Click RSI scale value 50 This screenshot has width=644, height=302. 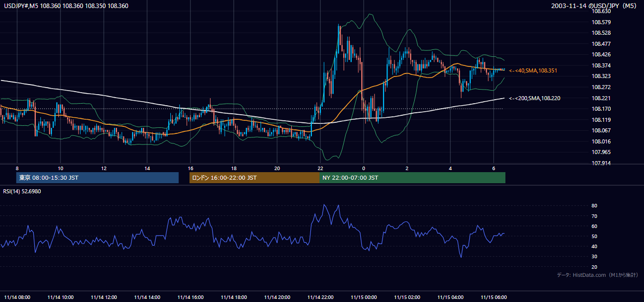click(x=595, y=236)
